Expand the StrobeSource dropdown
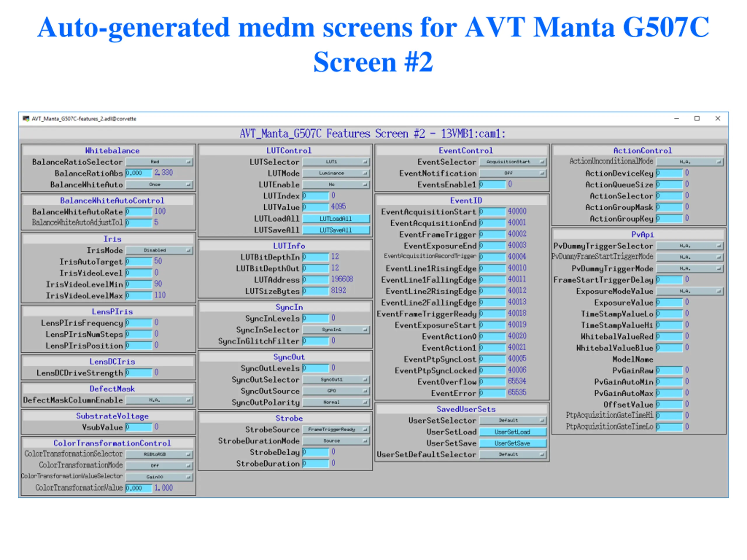Viewport: 747px width, 560px height. [336, 430]
